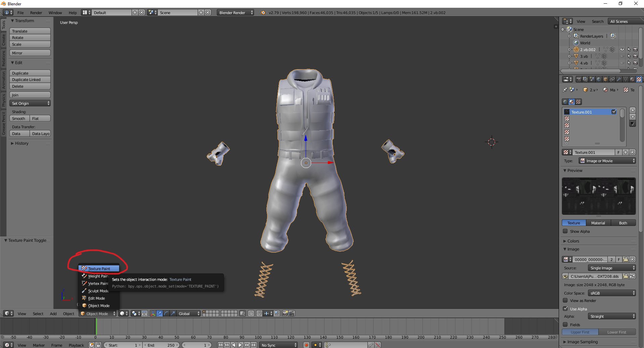Choose the Sculpt Mode brush icon
Screen dimensions: 644x348
click(x=84, y=291)
